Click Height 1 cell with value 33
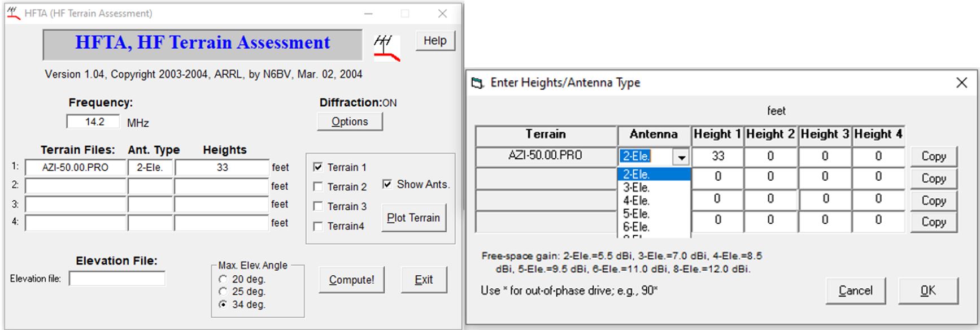This screenshot has height=330, width=980. 718,157
